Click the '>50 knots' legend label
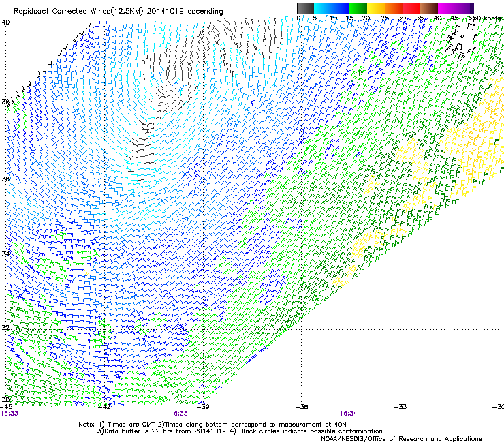 click(x=485, y=18)
